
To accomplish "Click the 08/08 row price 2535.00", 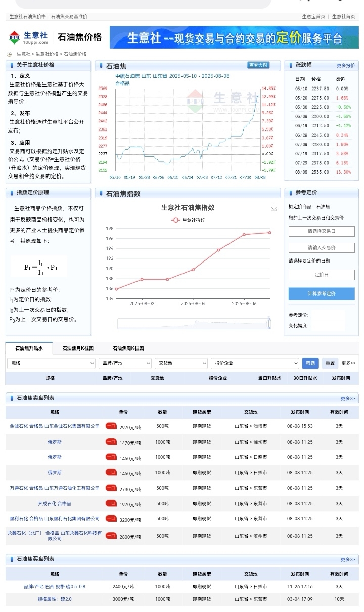I will pyautogui.click(x=320, y=172).
